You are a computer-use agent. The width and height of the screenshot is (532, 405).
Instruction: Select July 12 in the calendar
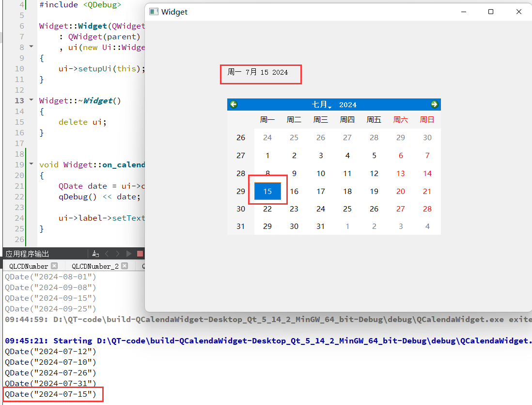(x=374, y=173)
